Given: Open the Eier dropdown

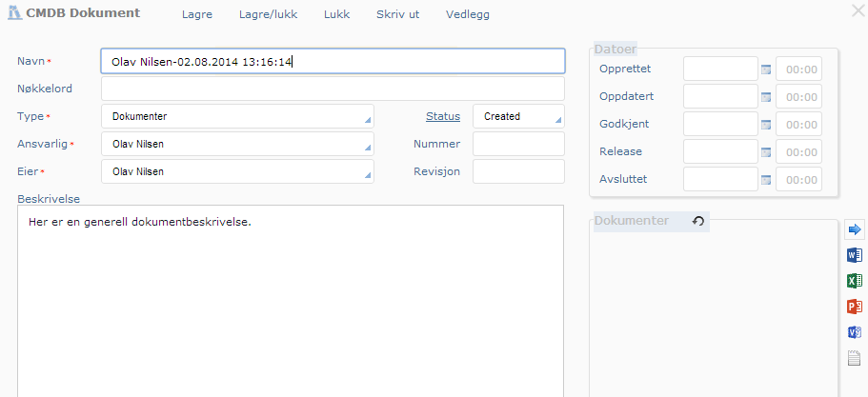Looking at the screenshot, I should click(237, 171).
